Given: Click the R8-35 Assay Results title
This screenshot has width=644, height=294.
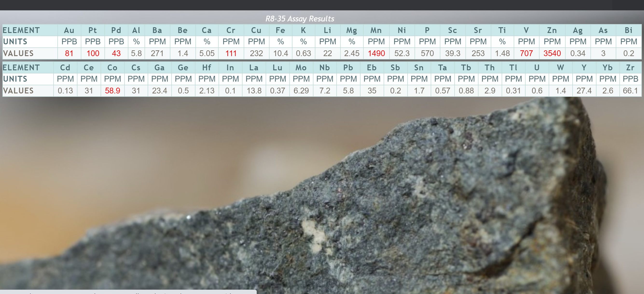Looking at the screenshot, I should (299, 19).
